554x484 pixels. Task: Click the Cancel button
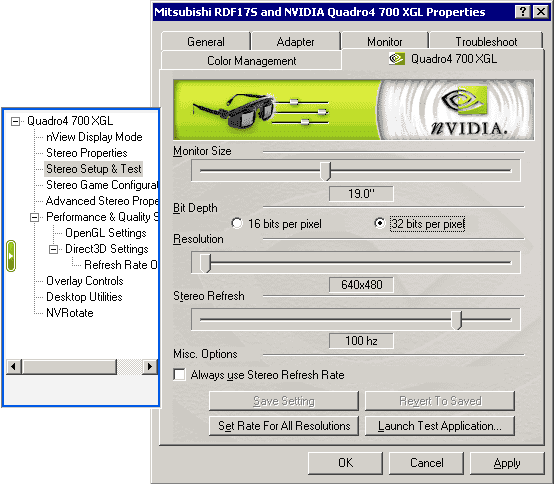pos(426,463)
